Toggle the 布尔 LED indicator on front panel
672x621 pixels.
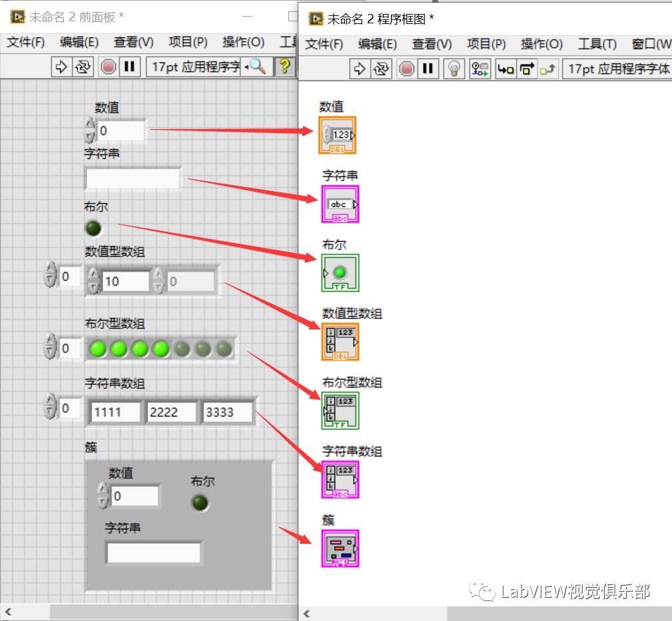pyautogui.click(x=93, y=228)
